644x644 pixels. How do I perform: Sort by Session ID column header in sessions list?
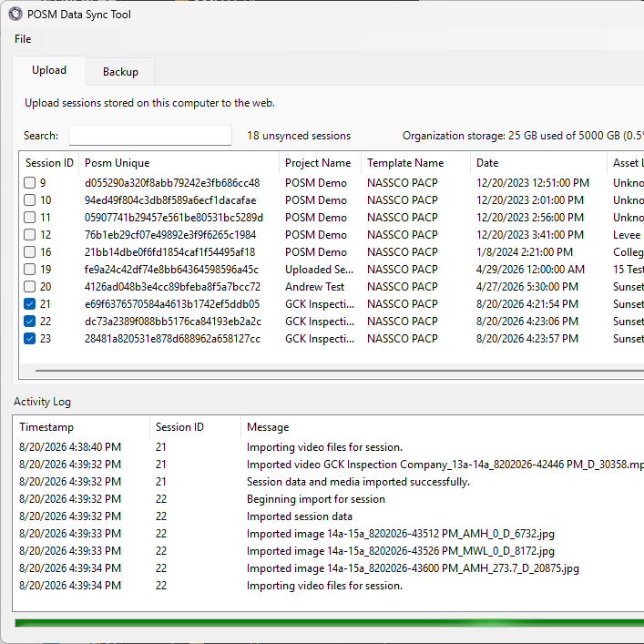49,163
